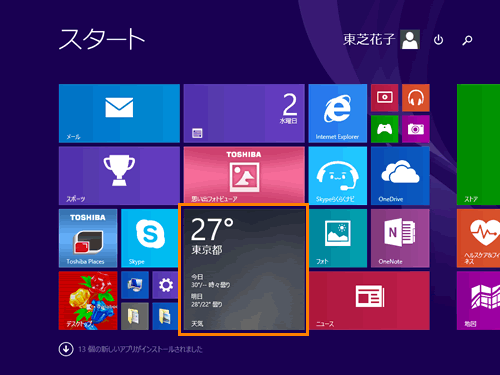The height and width of the screenshot is (375, 500).
Task: Open the Weather tile showing 27° 東京都
Action: point(244,269)
